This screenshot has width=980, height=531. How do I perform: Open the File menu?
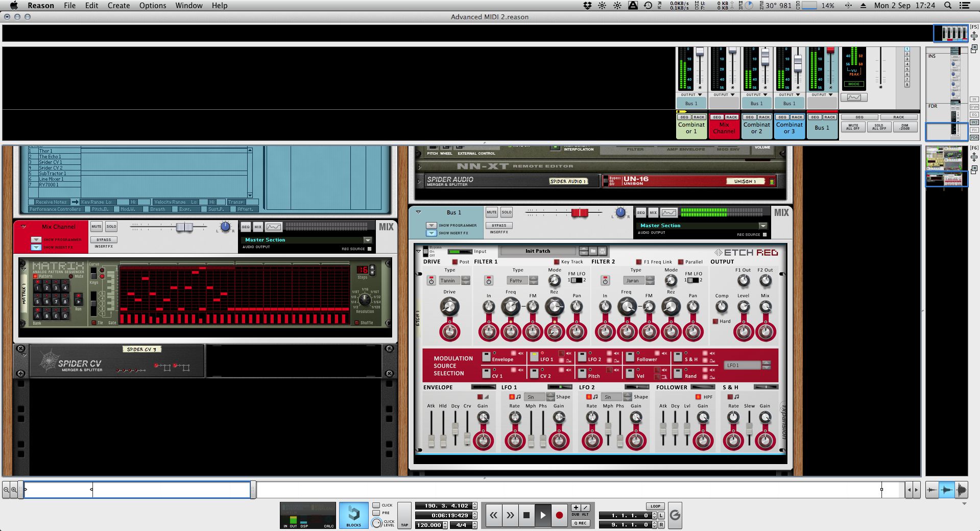pos(69,6)
